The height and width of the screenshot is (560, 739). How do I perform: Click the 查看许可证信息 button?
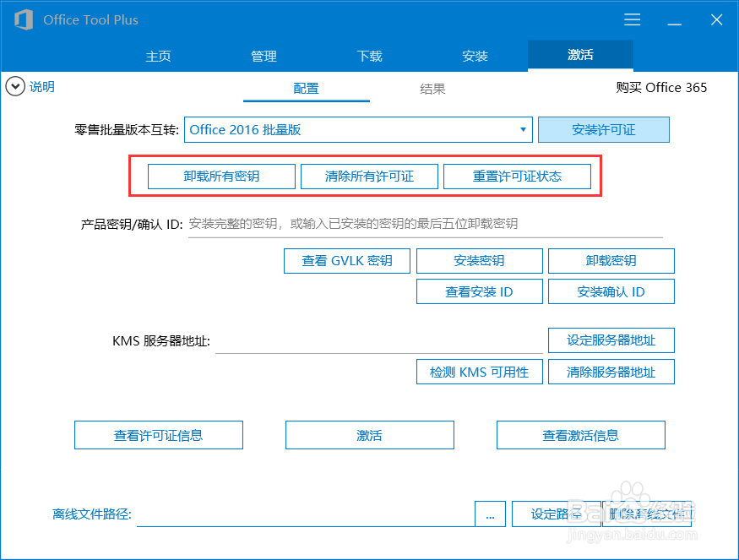(159, 435)
